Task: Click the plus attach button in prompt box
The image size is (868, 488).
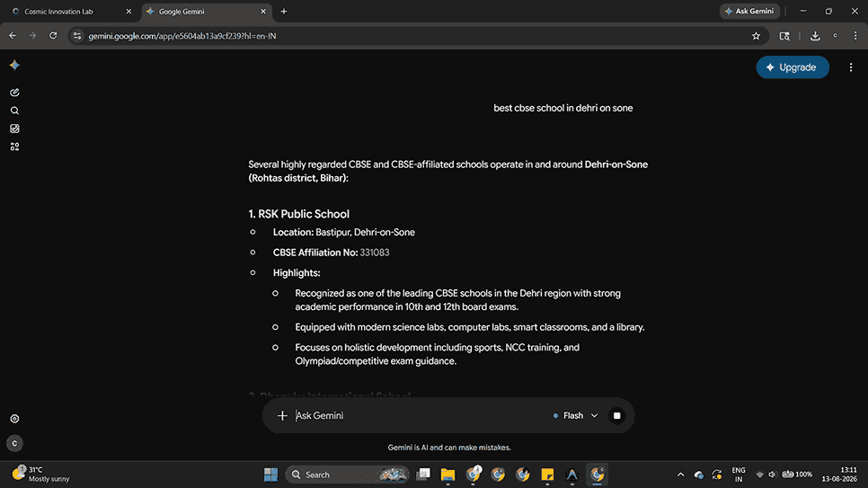Action: click(282, 415)
